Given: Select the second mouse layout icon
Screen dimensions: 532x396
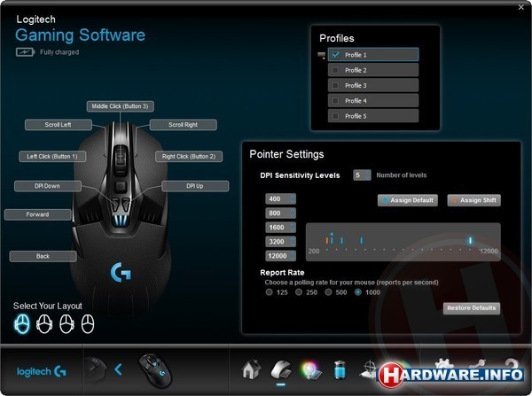Looking at the screenshot, I should (x=44, y=323).
